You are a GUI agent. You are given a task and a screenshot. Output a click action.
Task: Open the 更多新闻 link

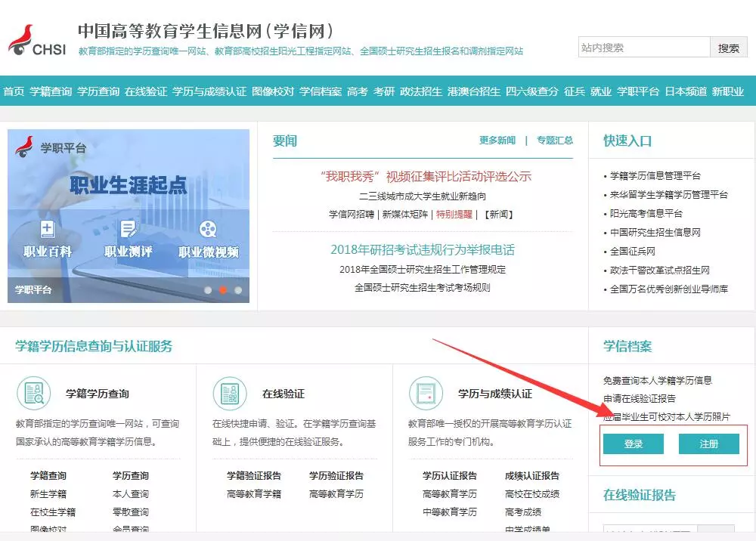tap(497, 141)
